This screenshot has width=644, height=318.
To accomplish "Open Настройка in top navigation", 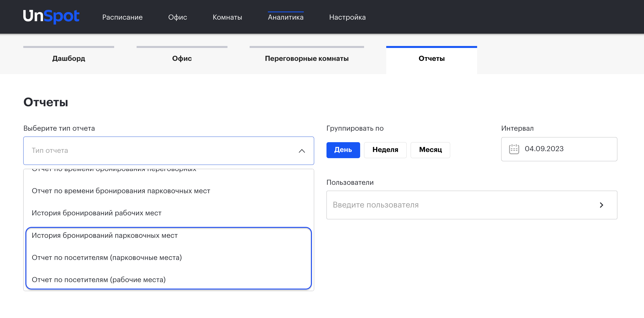I will click(347, 17).
